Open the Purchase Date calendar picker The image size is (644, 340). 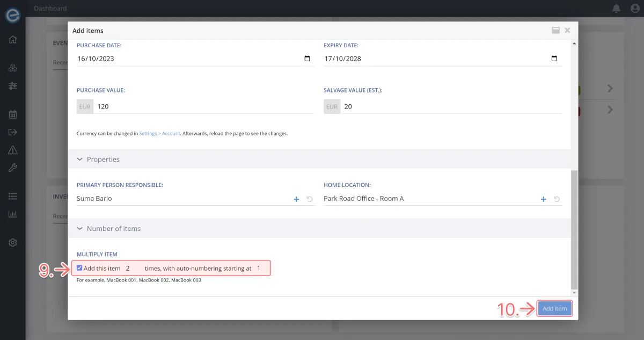(x=307, y=59)
